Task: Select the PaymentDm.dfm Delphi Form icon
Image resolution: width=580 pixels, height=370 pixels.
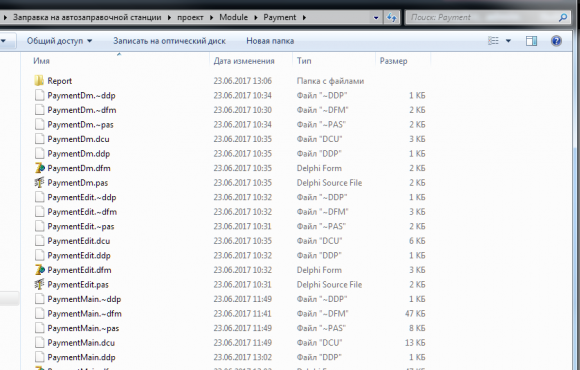Action: pyautogui.click(x=40, y=168)
